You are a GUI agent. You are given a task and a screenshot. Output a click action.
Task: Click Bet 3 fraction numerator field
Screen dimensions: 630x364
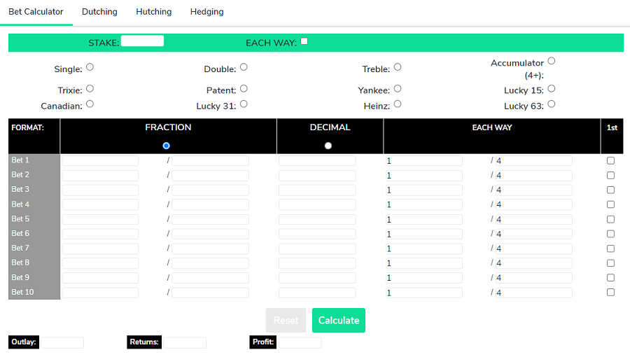pyautogui.click(x=100, y=190)
